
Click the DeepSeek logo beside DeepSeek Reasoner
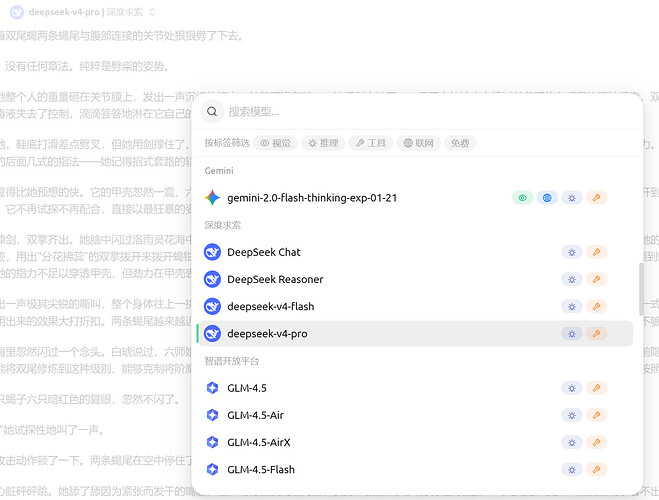point(212,279)
